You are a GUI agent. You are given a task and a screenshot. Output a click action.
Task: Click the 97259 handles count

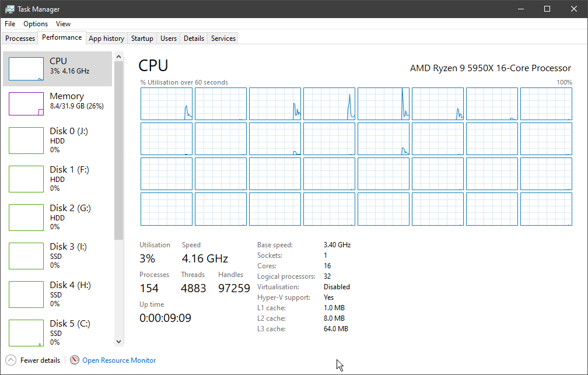point(234,288)
